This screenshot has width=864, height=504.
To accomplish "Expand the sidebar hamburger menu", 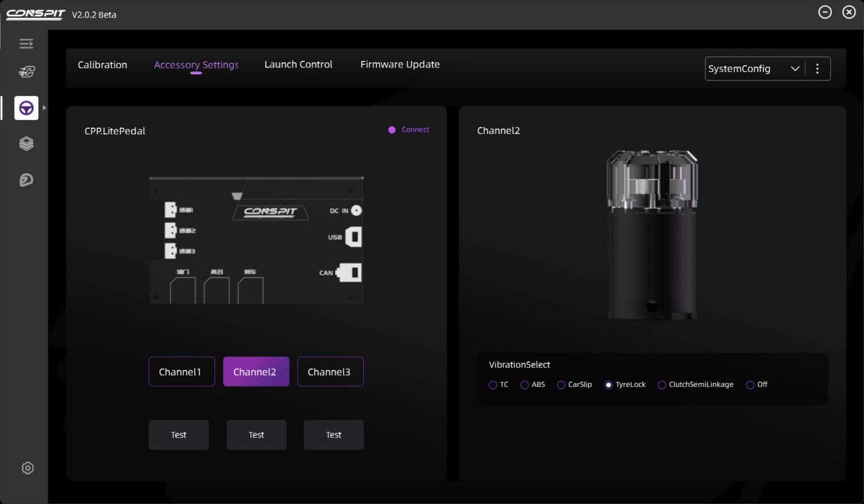I will pos(26,44).
